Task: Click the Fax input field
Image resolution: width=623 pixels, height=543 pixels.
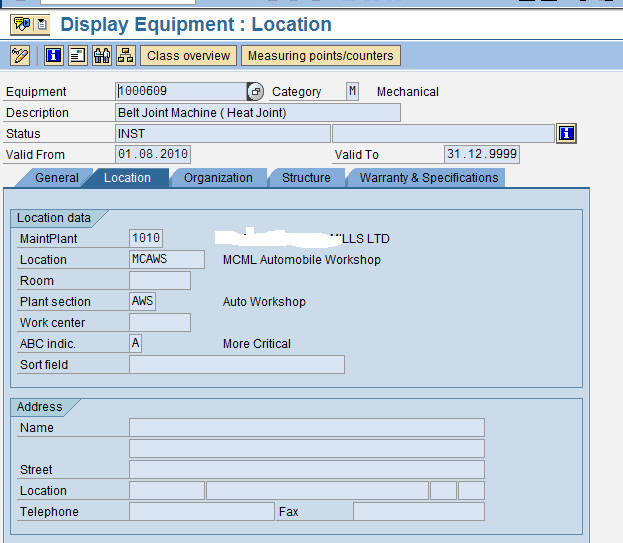Action: pyautogui.click(x=419, y=512)
